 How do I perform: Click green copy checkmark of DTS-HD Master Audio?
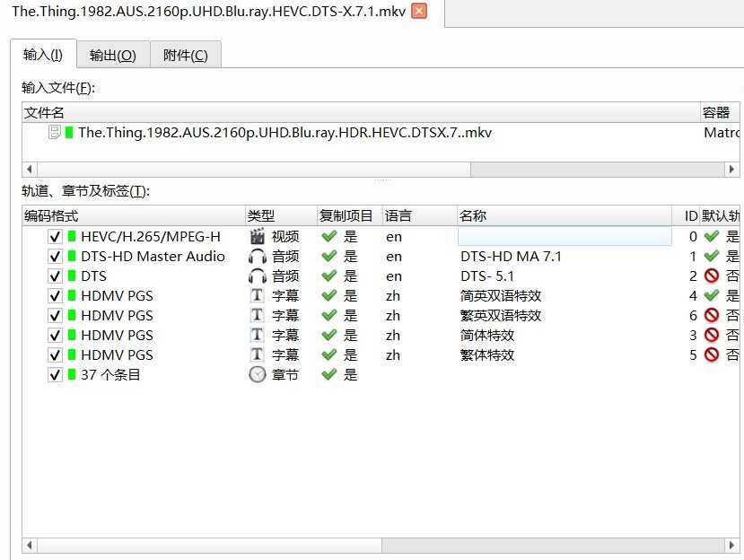(x=328, y=257)
